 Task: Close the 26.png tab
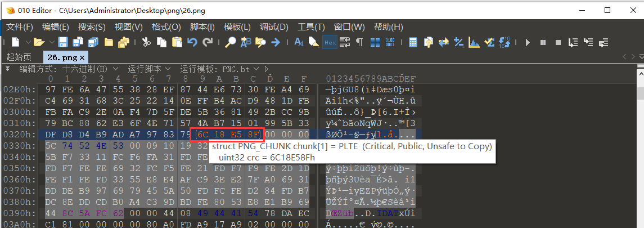pyautogui.click(x=82, y=57)
